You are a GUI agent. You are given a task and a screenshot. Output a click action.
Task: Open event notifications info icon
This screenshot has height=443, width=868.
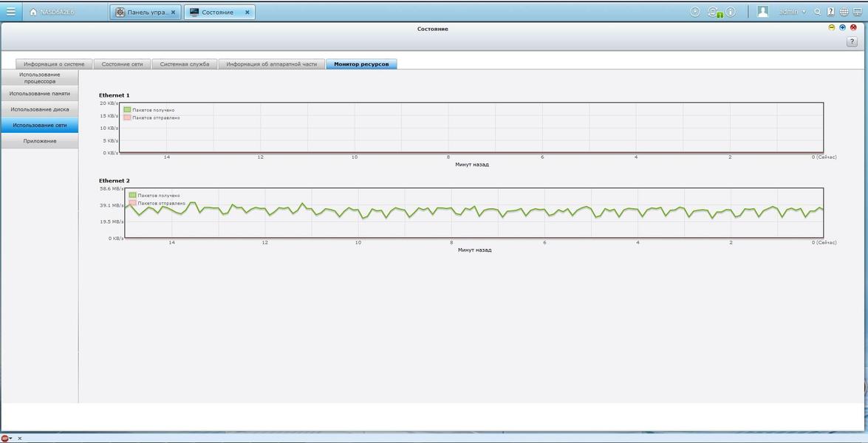731,12
